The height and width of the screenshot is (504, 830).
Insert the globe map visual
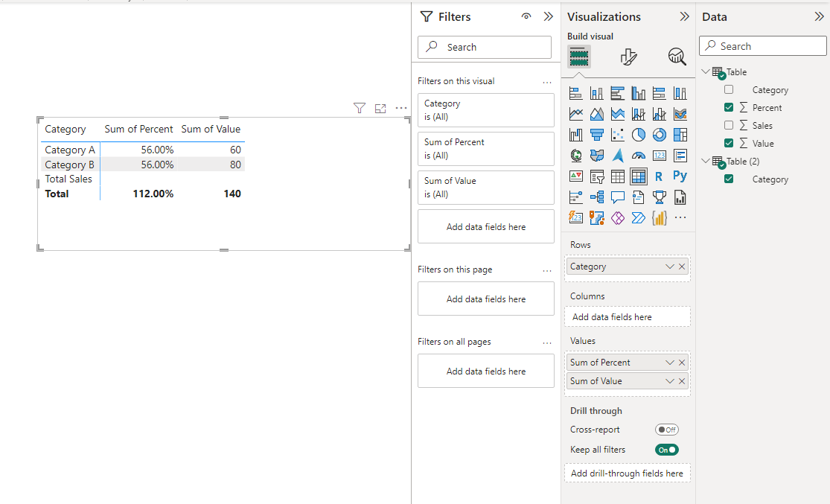pyautogui.click(x=576, y=155)
